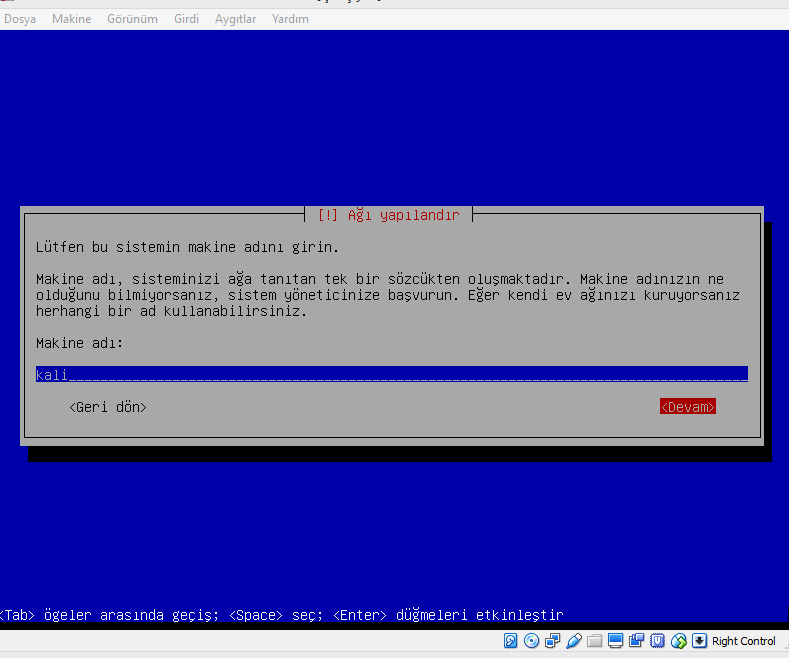Open the Aygıtlar menu
Screen dimensions: 789x658
(235, 19)
